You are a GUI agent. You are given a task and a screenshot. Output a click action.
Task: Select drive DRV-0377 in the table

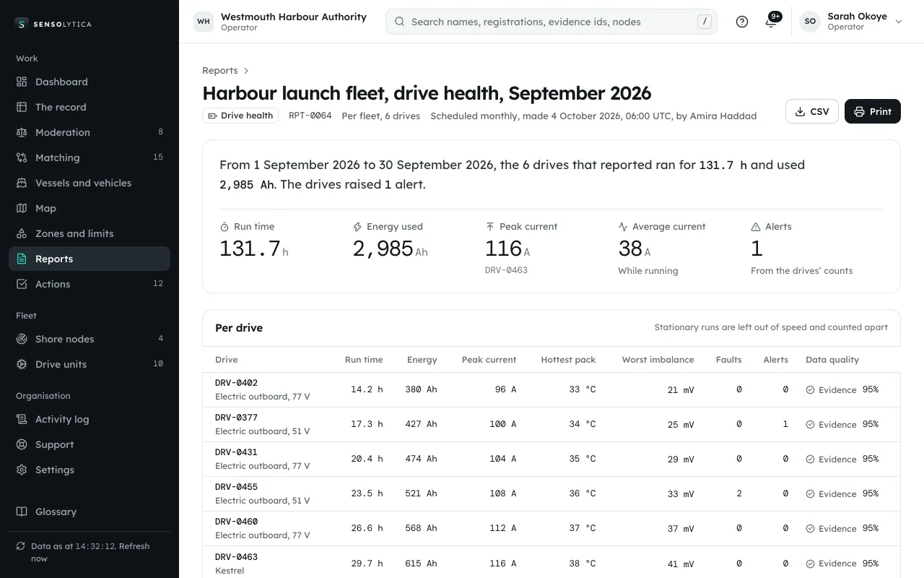point(552,424)
